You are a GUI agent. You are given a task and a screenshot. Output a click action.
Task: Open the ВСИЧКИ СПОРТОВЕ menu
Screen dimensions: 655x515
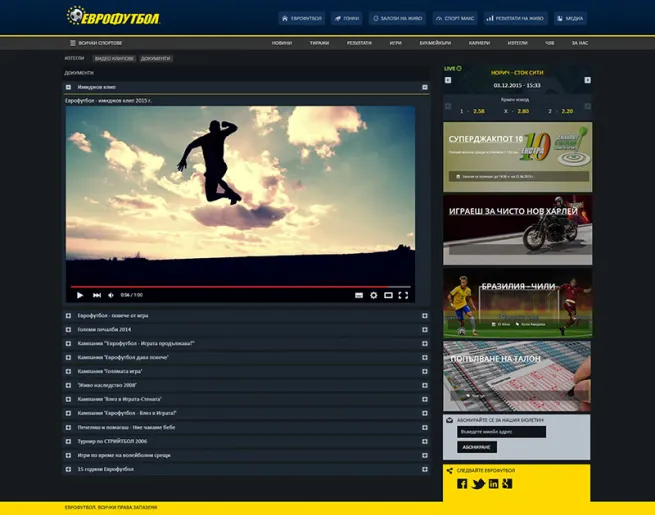(96, 43)
